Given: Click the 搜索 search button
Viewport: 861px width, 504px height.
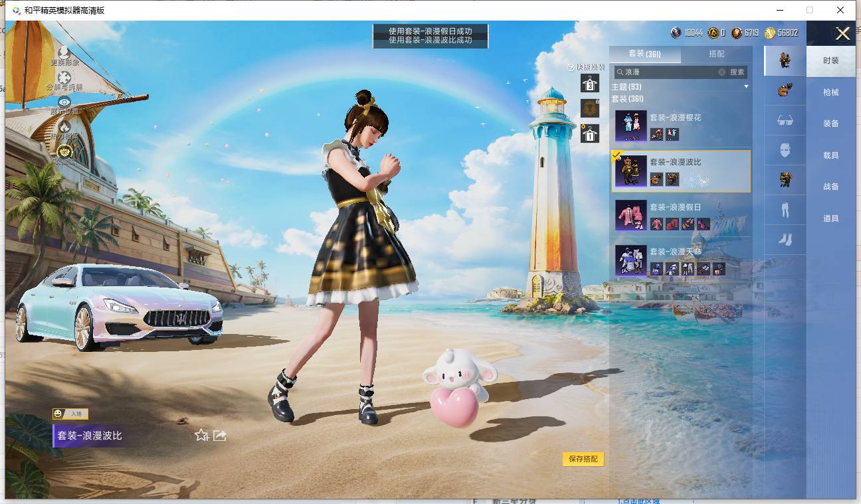Looking at the screenshot, I should (737, 72).
